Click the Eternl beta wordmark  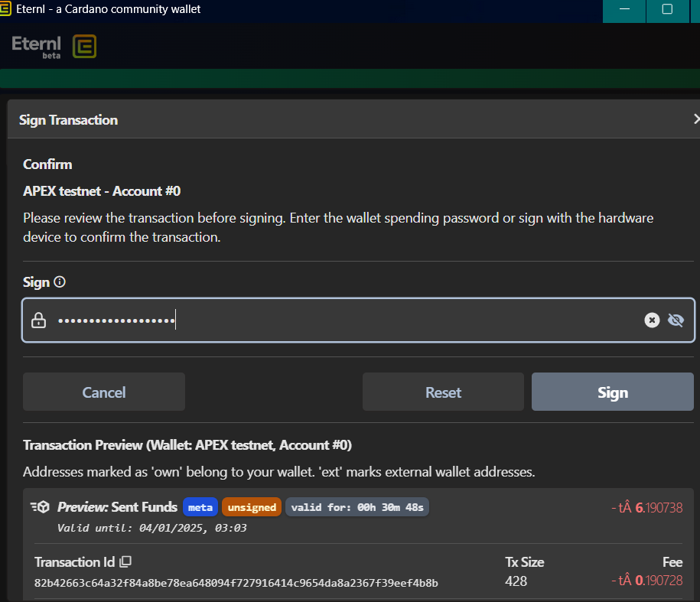36,47
